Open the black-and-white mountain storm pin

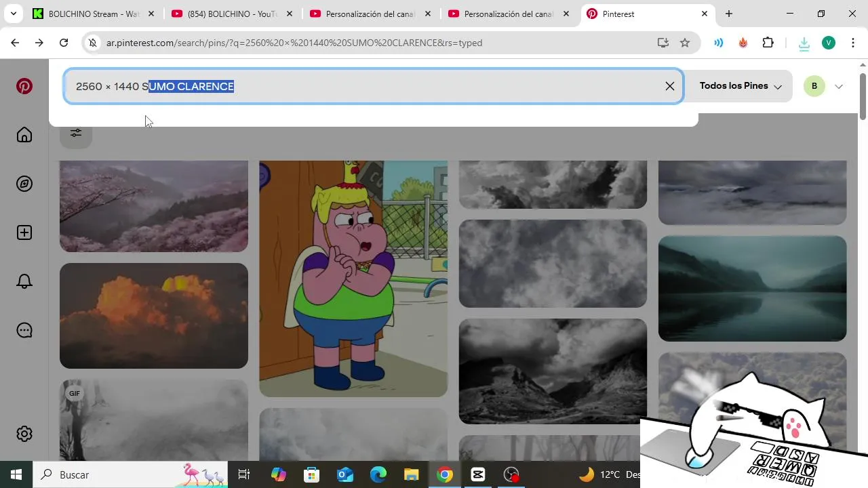(553, 371)
